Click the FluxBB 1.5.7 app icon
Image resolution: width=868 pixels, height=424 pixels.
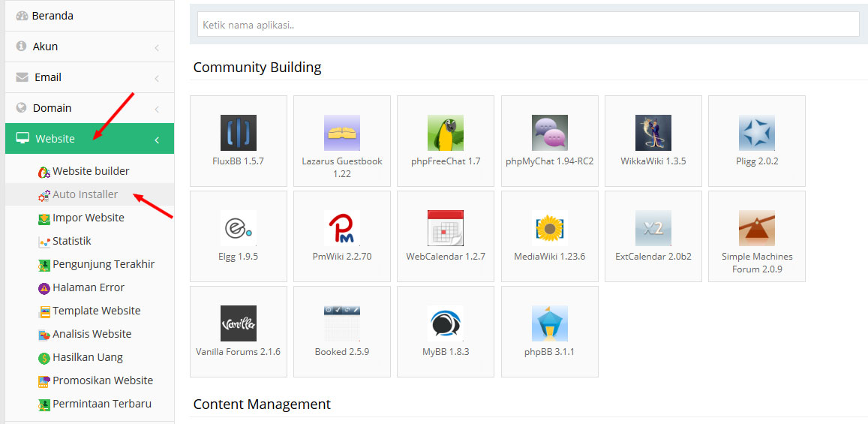coord(239,133)
